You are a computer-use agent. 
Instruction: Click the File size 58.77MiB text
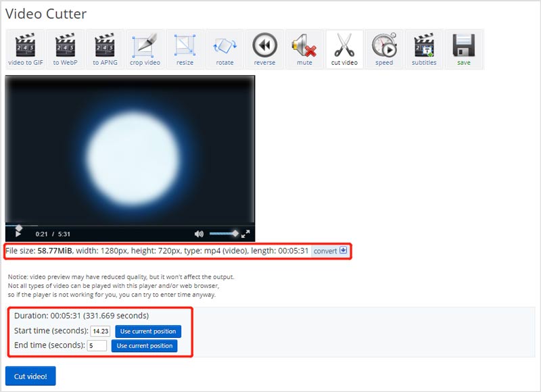point(39,251)
